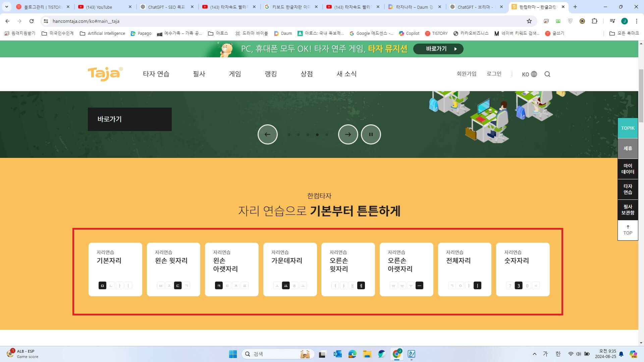Pause the banner slideshow
Viewport: 644px width, 362px height.
(370, 134)
